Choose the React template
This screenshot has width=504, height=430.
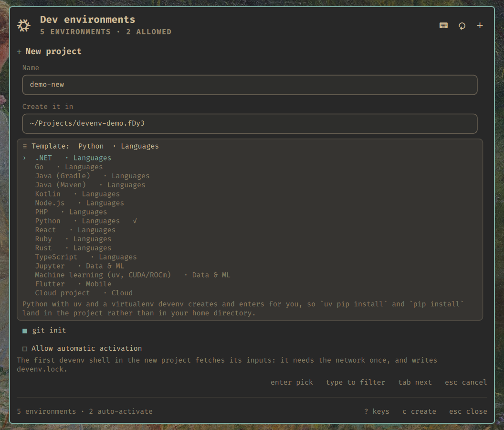click(250, 230)
